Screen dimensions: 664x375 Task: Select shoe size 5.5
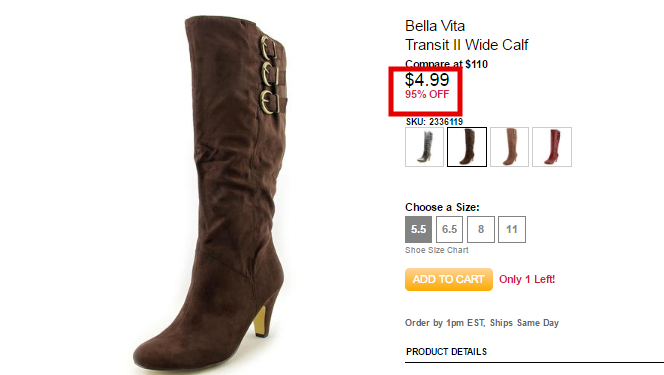[418, 229]
